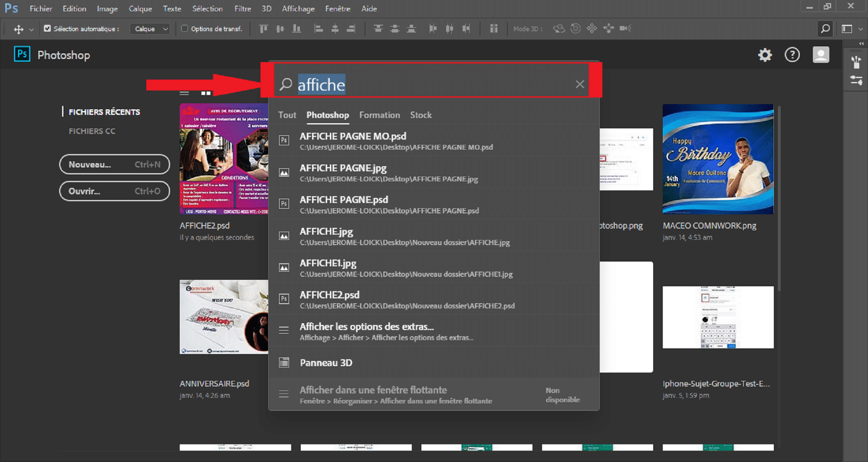
Task: Expand the workspace dropdown arrow
Action: [x=860, y=29]
